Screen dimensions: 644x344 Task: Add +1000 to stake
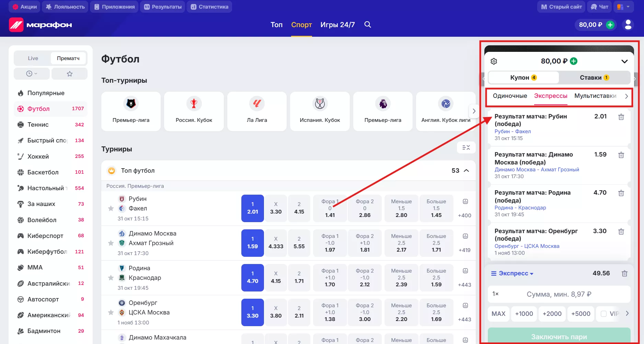524,314
